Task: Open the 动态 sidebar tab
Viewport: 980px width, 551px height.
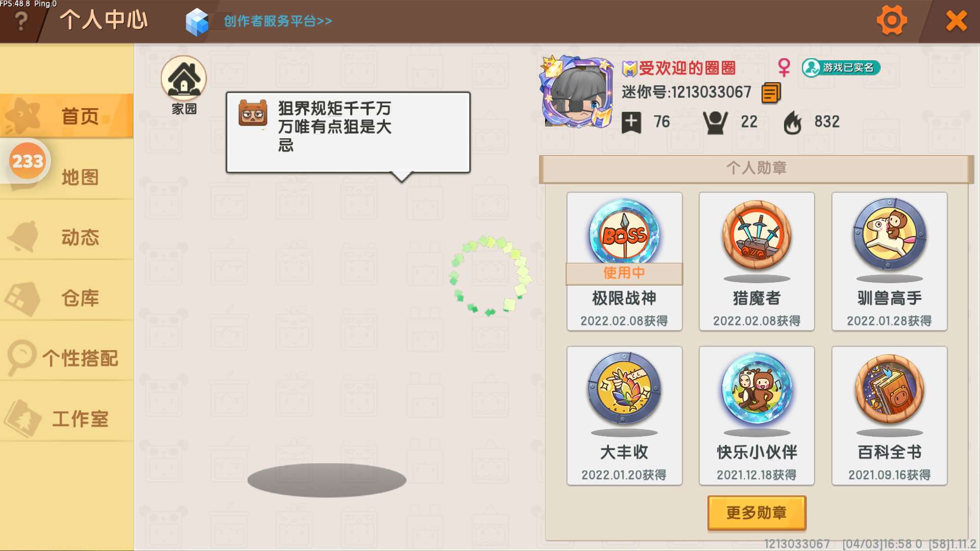Action: (67, 237)
